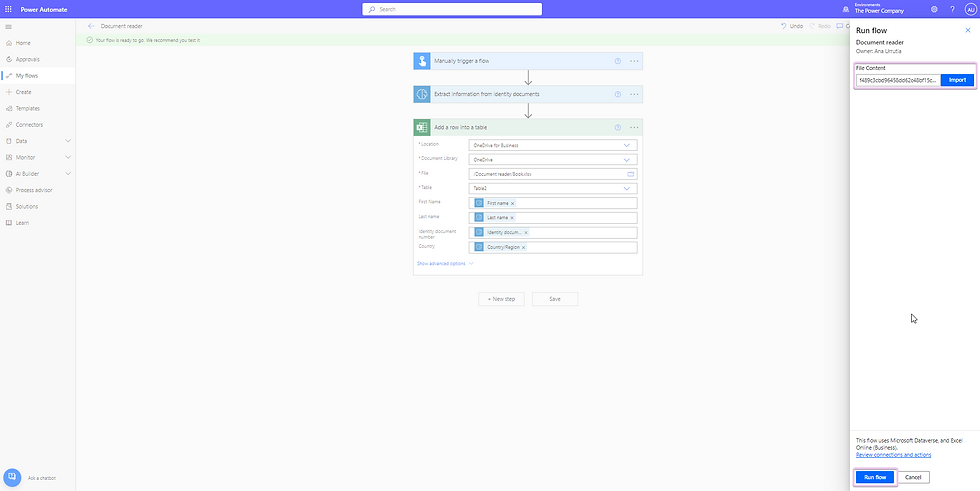
Task: Remove the Identity document number token
Action: 526,233
